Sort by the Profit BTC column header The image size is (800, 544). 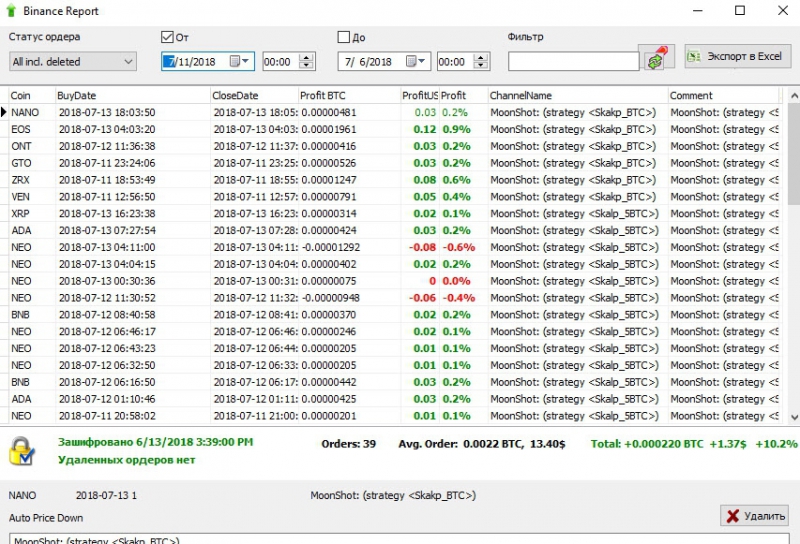click(349, 95)
